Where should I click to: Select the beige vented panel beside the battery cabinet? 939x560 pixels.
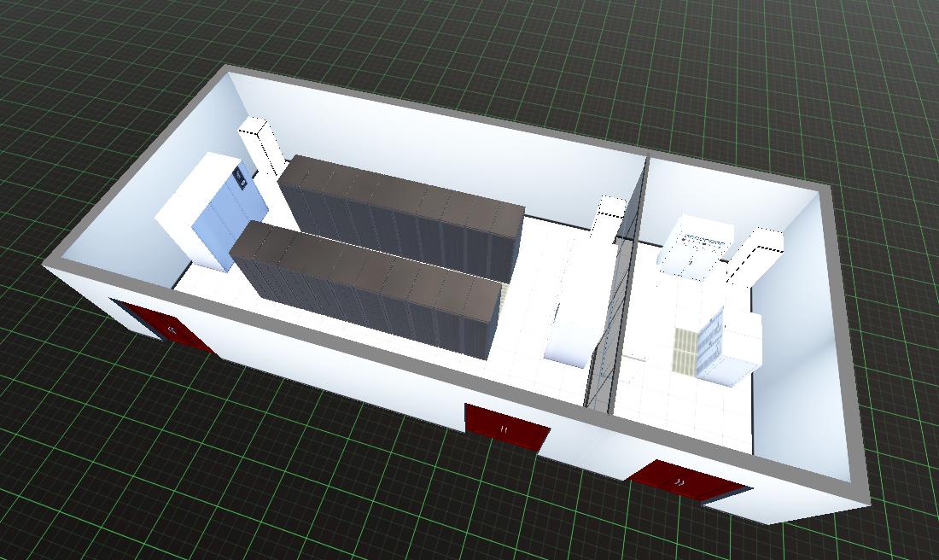685,350
